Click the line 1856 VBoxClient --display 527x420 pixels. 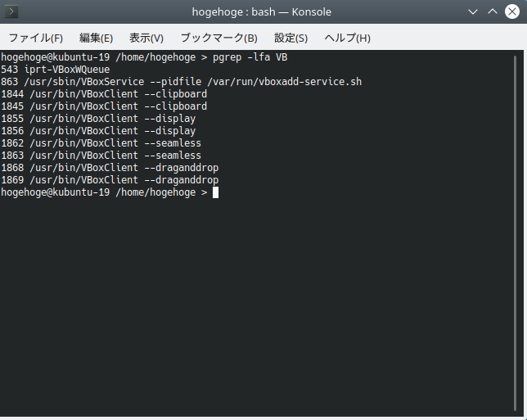coord(98,131)
